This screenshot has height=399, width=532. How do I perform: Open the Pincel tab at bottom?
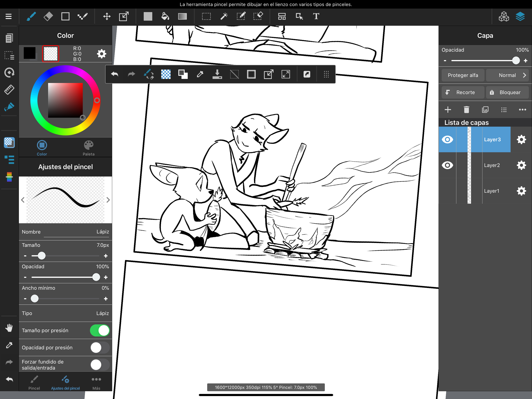point(34,382)
